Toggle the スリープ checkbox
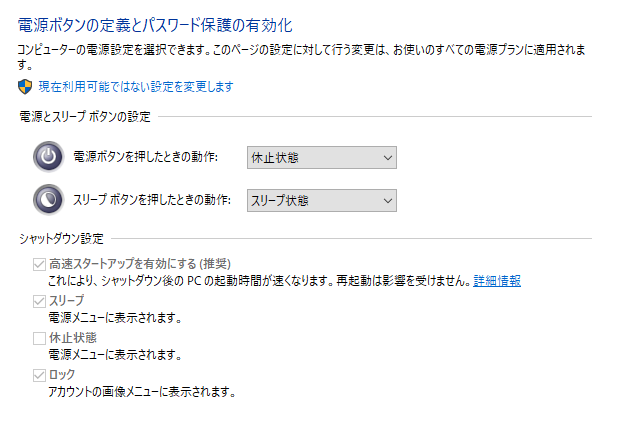 point(40,301)
